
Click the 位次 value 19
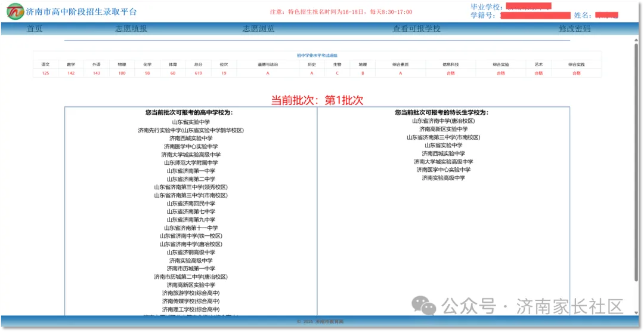[224, 73]
